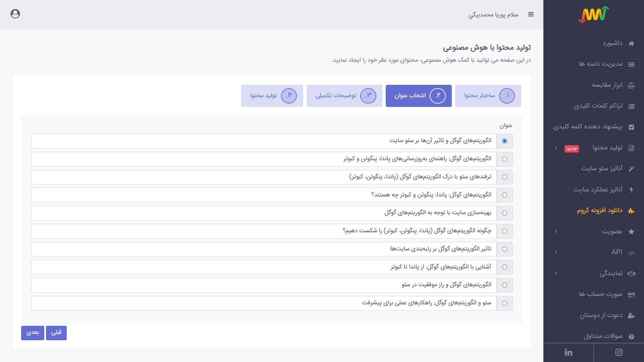The image size is (644, 362).
Task: Select radio for سئو و الگوریتم‌های گوگل: راهکارهای عملی
Action: click(x=504, y=303)
